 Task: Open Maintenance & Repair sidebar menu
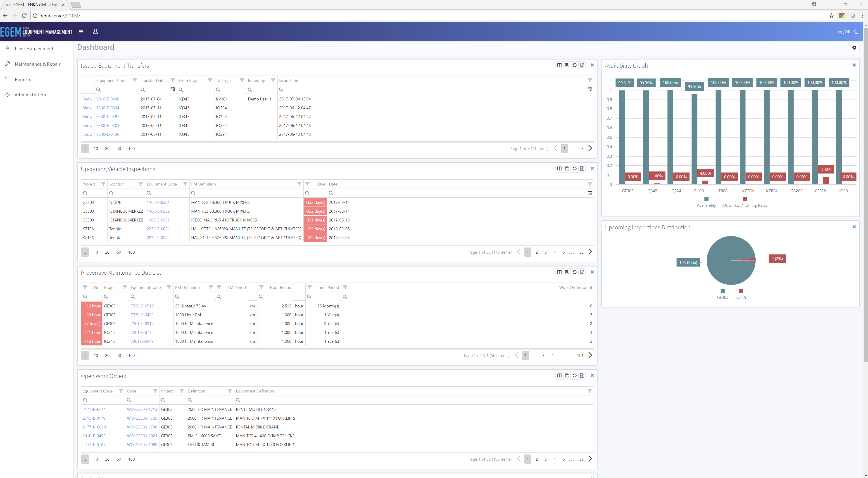[x=37, y=64]
